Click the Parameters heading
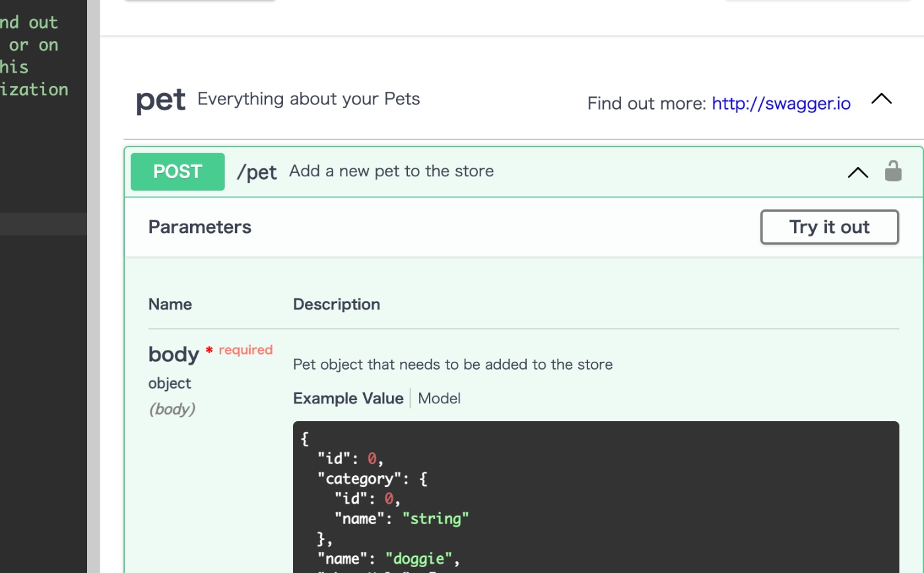This screenshot has width=924, height=573. tap(200, 227)
